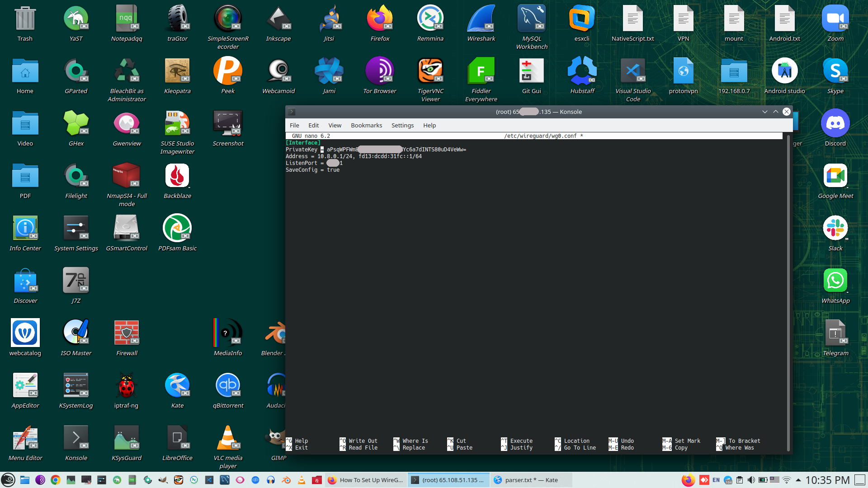Viewport: 868px width, 488px height.
Task: Open the Settings menu in Konsole
Action: [x=402, y=125]
